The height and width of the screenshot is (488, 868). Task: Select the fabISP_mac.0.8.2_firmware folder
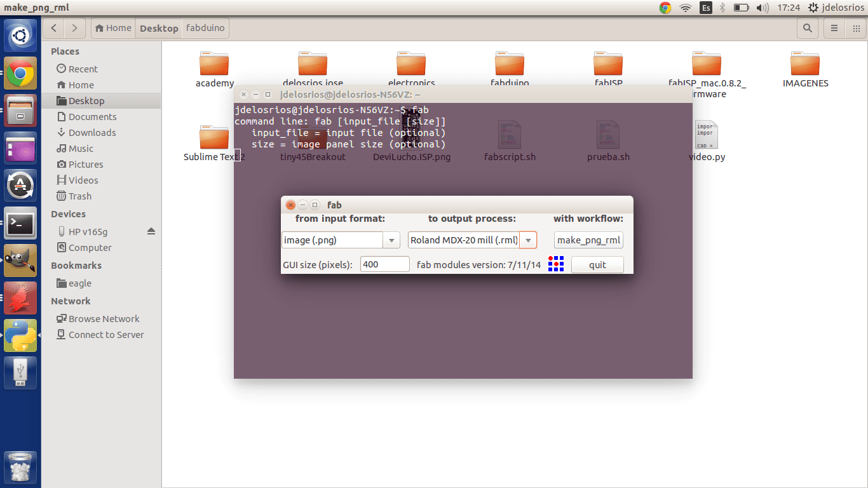[707, 74]
